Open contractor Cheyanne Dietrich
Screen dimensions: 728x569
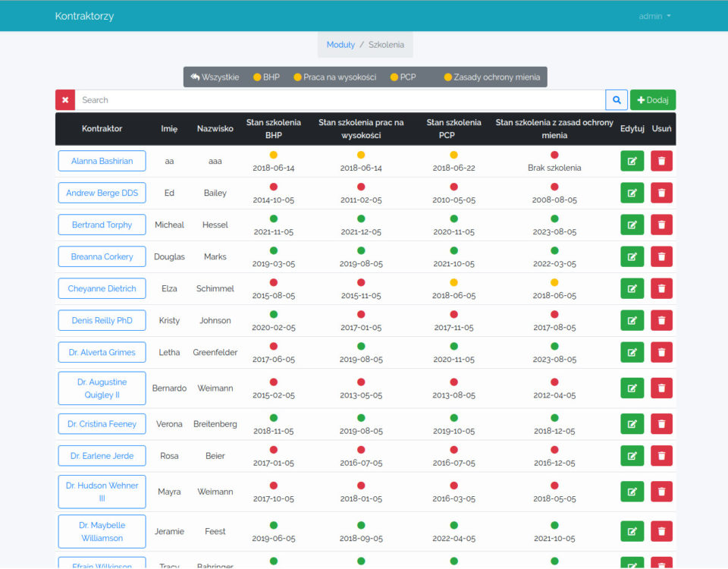[x=102, y=288]
